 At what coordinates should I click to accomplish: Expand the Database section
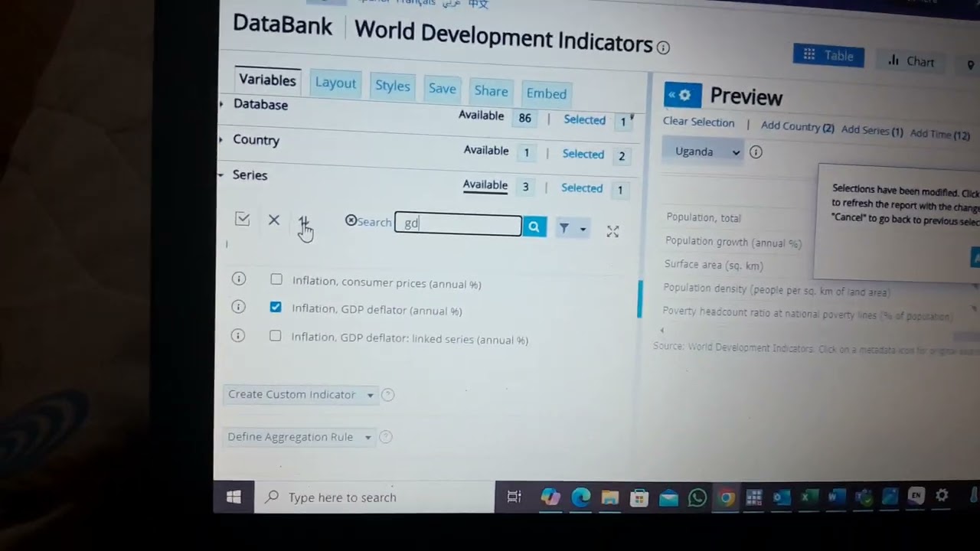click(221, 104)
